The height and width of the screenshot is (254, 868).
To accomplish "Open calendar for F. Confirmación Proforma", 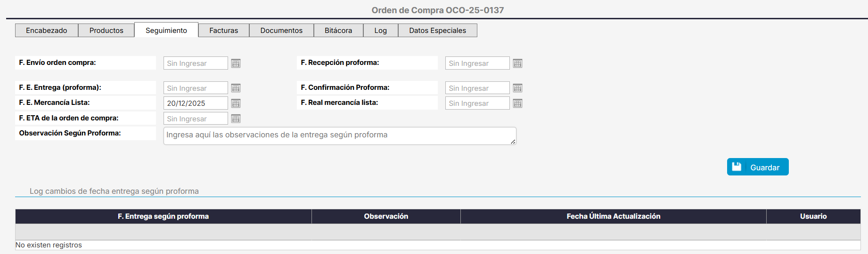I will pyautogui.click(x=517, y=88).
